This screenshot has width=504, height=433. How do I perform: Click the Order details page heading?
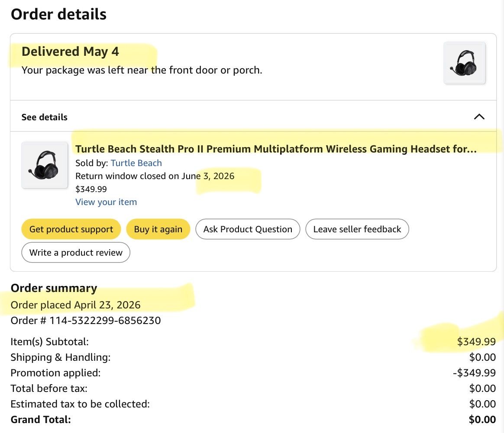coord(58,14)
